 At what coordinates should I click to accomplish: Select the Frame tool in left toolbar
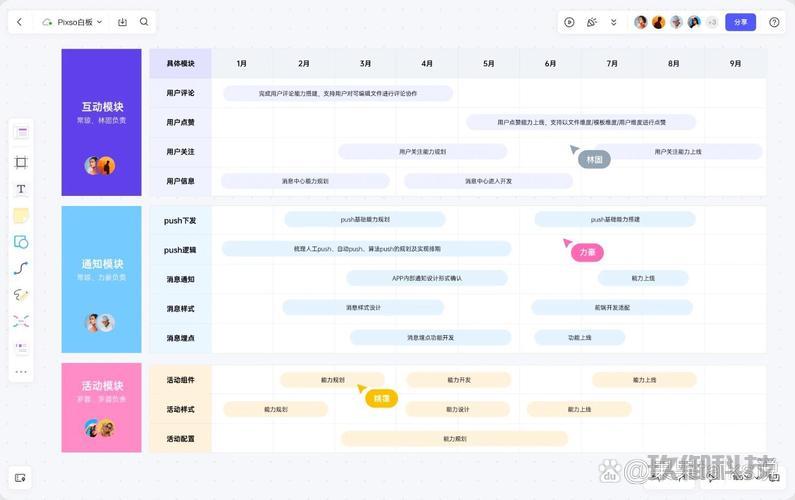21,162
